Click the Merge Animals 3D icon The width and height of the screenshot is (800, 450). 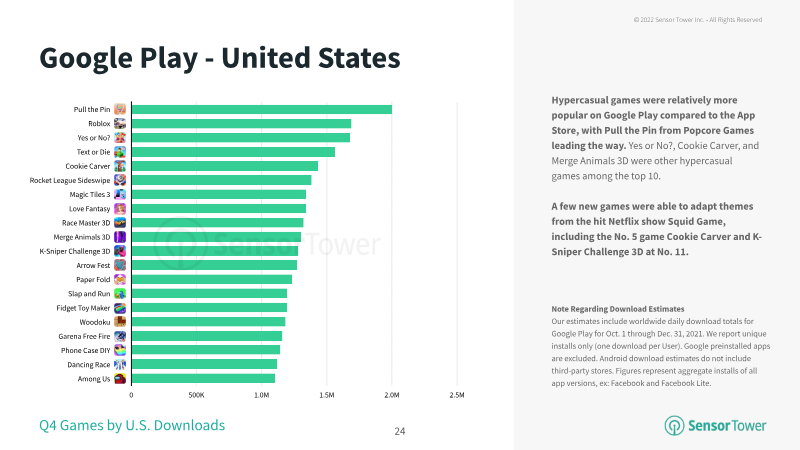point(120,237)
